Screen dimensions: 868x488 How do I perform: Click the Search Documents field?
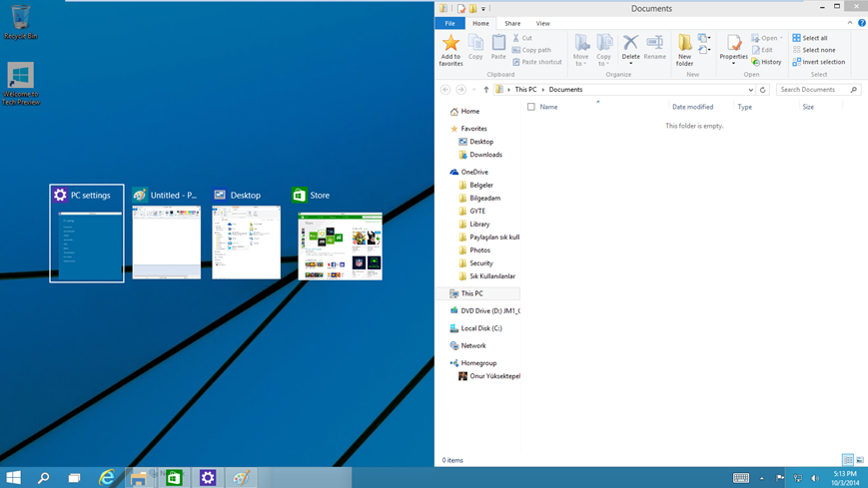(818, 90)
